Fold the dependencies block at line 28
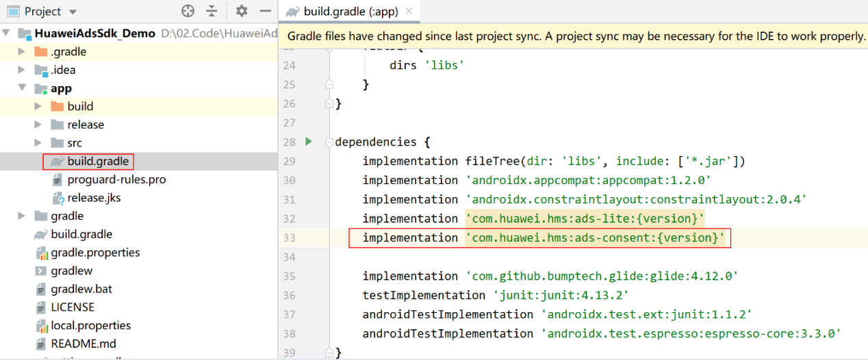This screenshot has width=868, height=360. coord(329,142)
